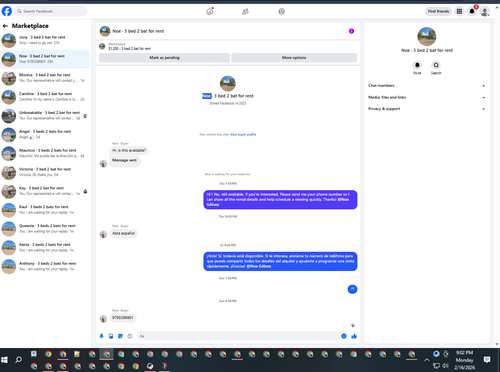500x372 pixels.
Task: Expand Privacy & support section
Action: point(426,109)
